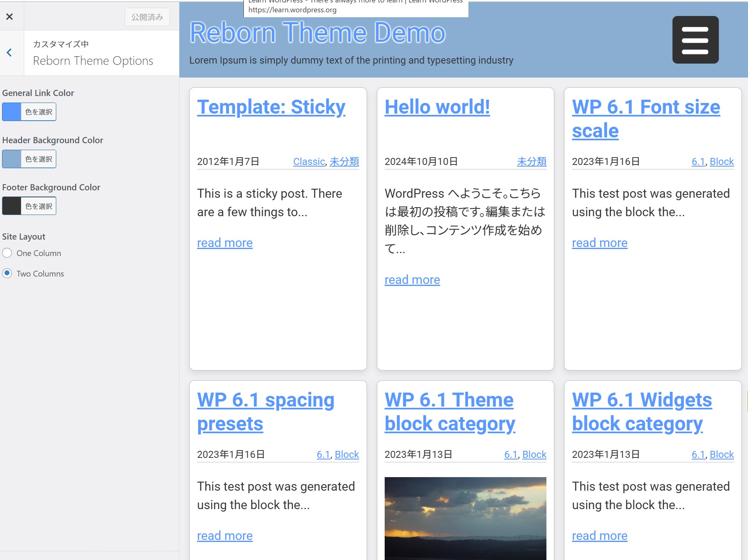Viewport: 748px width, 560px height.
Task: Click 未分類 category under Hello world!
Action: [531, 162]
